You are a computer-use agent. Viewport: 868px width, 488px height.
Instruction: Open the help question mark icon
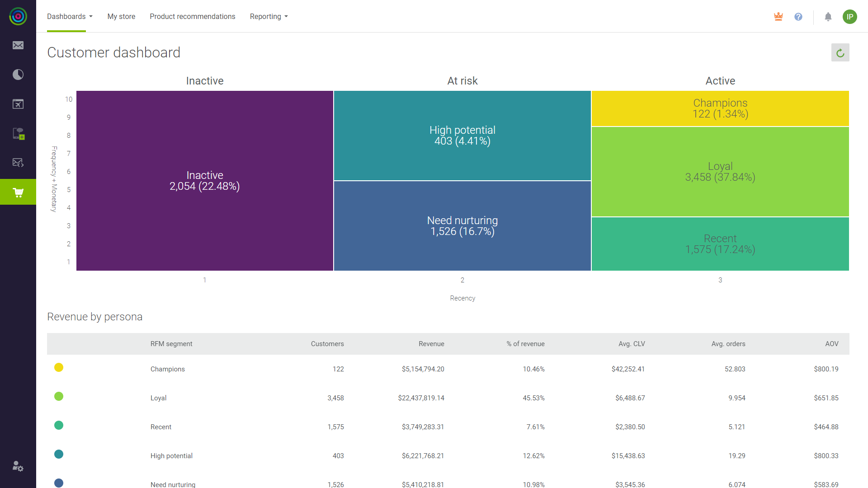(798, 17)
